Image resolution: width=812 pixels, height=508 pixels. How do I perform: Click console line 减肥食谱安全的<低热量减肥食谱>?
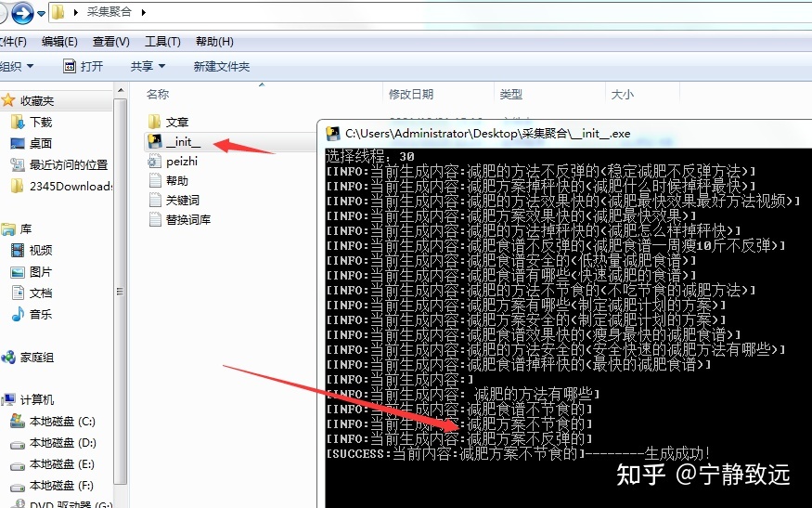(x=511, y=260)
